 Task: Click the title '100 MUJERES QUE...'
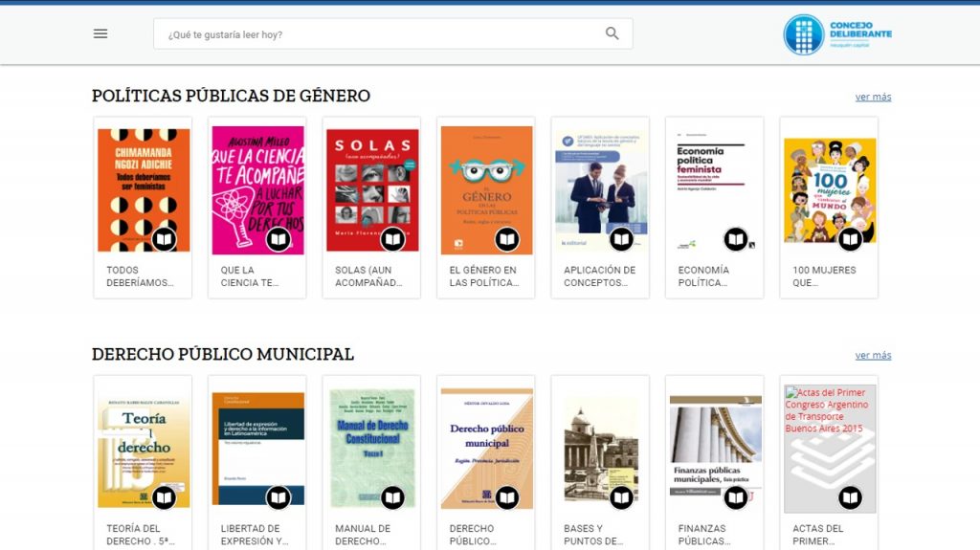824,276
